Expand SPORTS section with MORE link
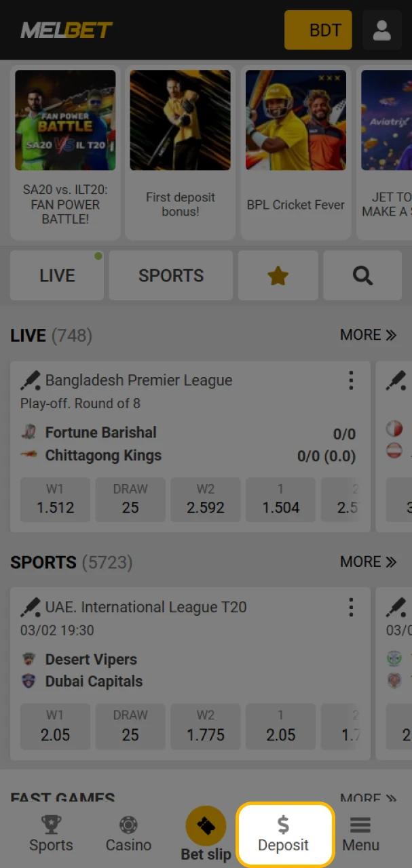Screen dimensions: 412x868 click(368, 561)
